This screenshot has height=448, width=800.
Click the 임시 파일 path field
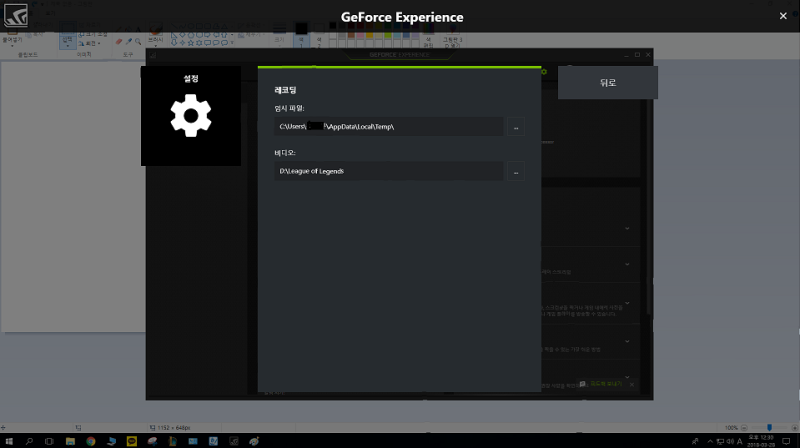[x=389, y=127]
